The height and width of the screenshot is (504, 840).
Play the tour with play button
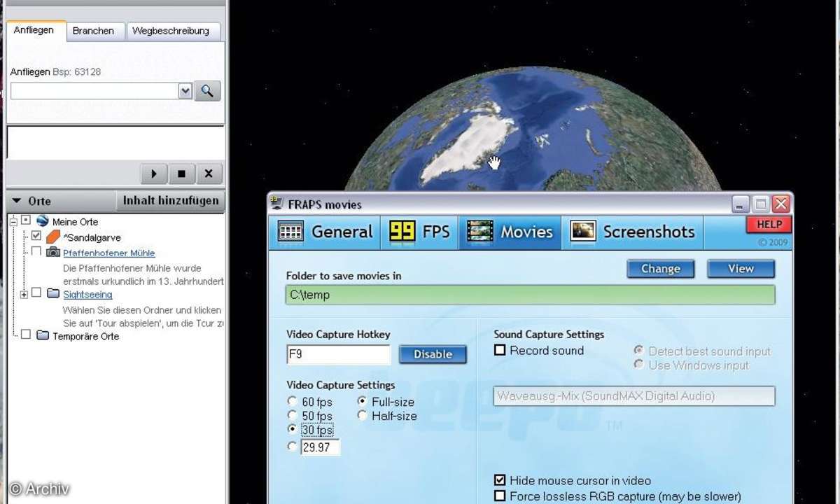coord(154,174)
